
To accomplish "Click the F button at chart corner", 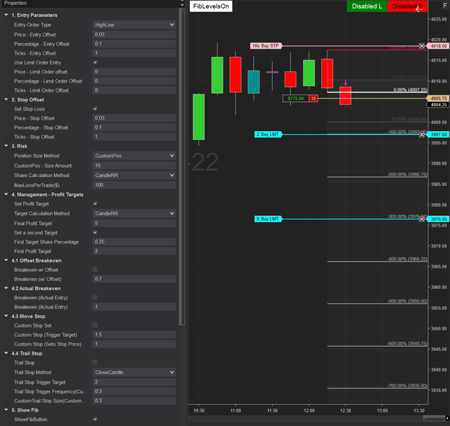I will coord(445,5).
